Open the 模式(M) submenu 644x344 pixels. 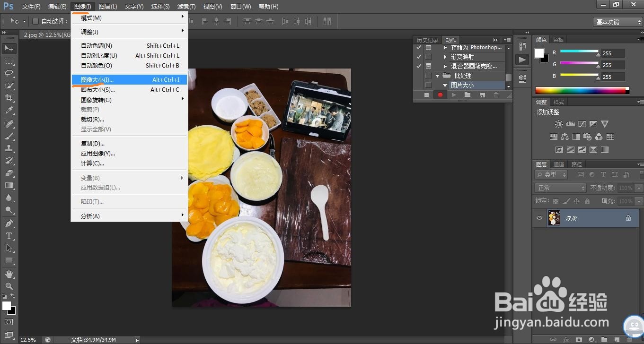point(129,18)
